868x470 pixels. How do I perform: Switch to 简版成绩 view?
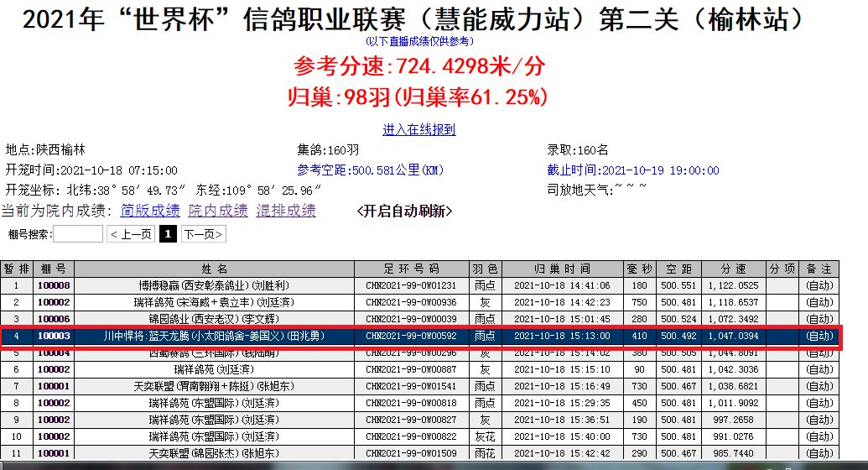point(150,211)
